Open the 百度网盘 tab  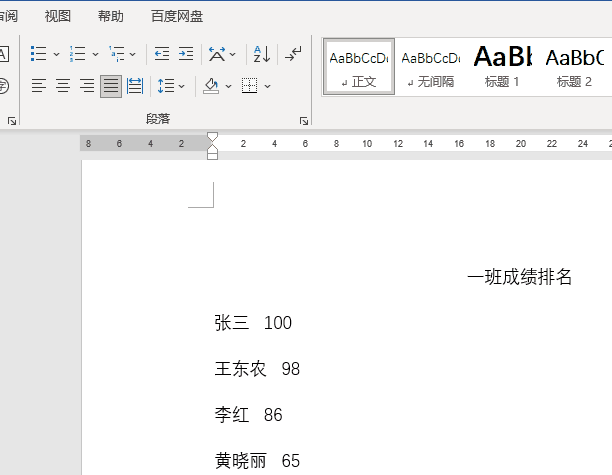point(177,16)
